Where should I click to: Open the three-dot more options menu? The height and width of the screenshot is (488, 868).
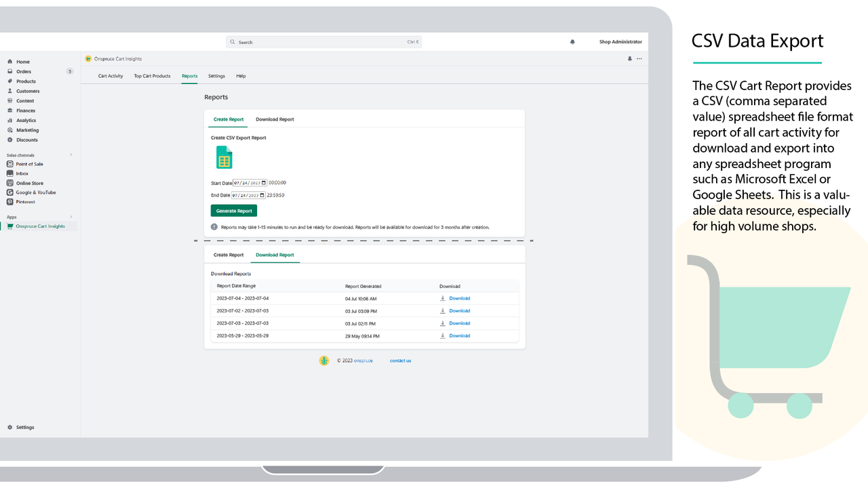639,59
